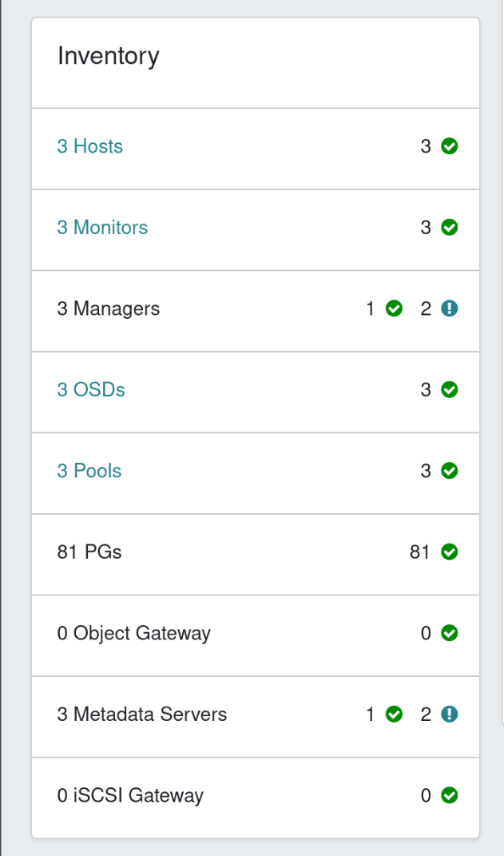Click the Inventory card heading
The width and height of the screenshot is (504, 856).
(x=109, y=57)
